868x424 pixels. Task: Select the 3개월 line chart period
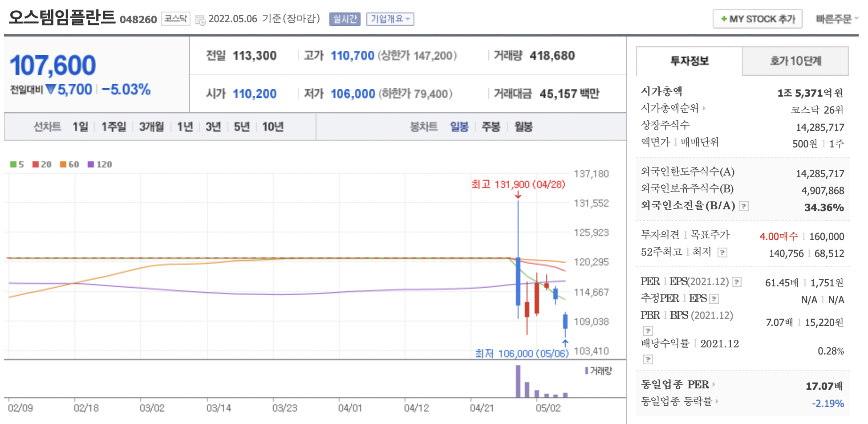pyautogui.click(x=151, y=127)
